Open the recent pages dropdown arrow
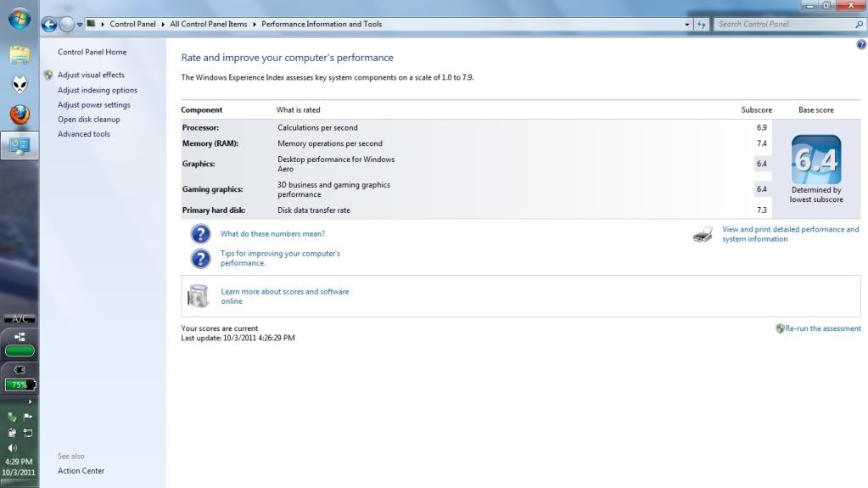The width and height of the screenshot is (868, 488). pyautogui.click(x=80, y=25)
